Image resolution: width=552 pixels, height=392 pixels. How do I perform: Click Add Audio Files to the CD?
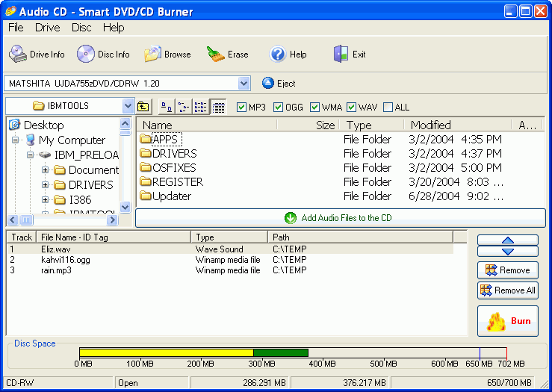341,218
